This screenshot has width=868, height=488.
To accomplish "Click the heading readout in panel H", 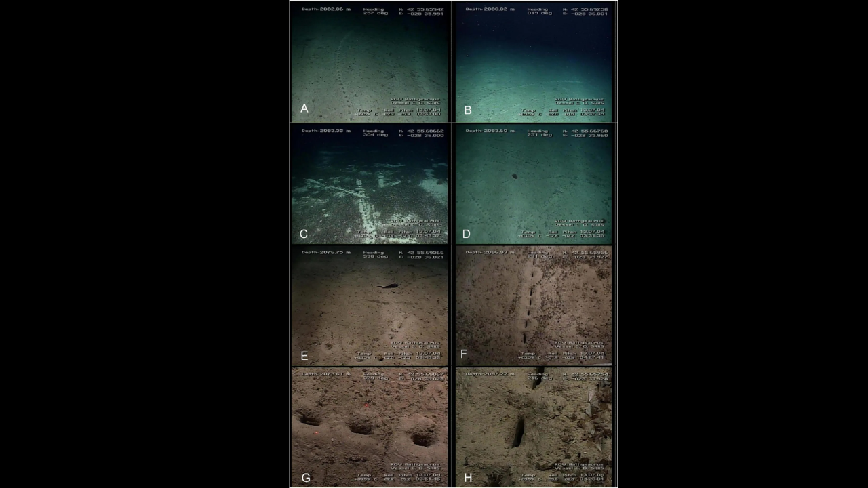I will click(x=539, y=375).
